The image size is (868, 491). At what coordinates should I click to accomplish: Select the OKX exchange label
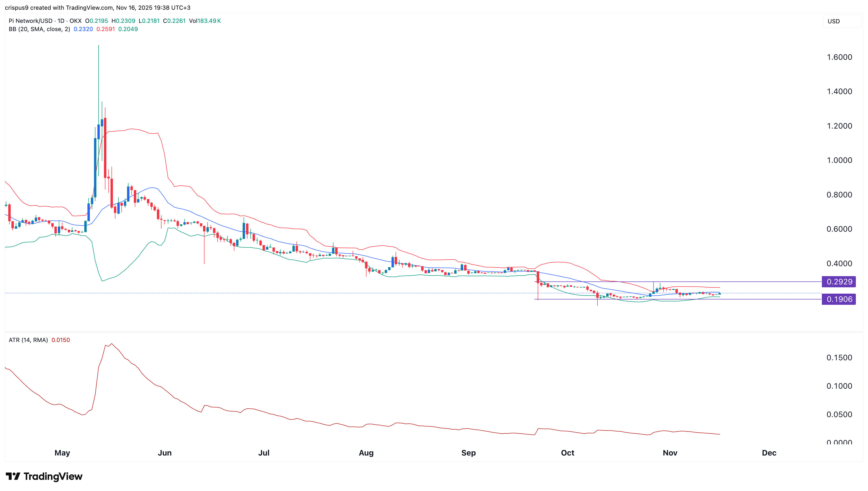[x=76, y=21]
